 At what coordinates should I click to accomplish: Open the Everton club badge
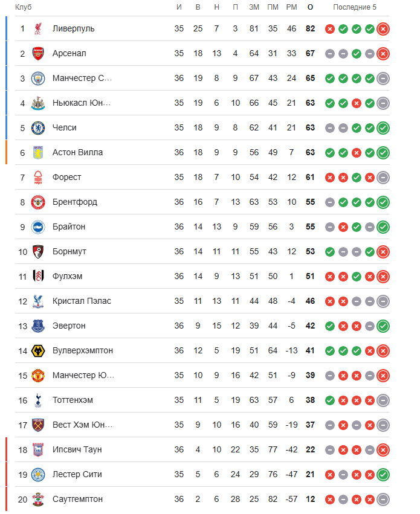38,326
